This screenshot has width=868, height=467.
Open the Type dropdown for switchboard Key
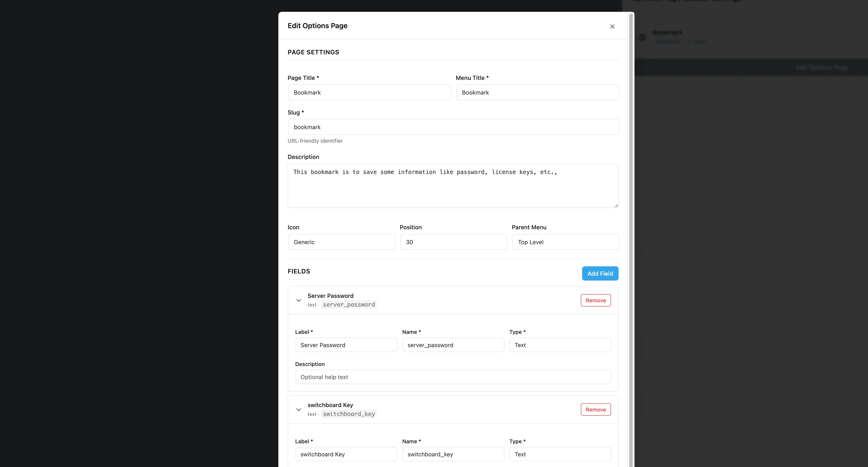coord(560,454)
